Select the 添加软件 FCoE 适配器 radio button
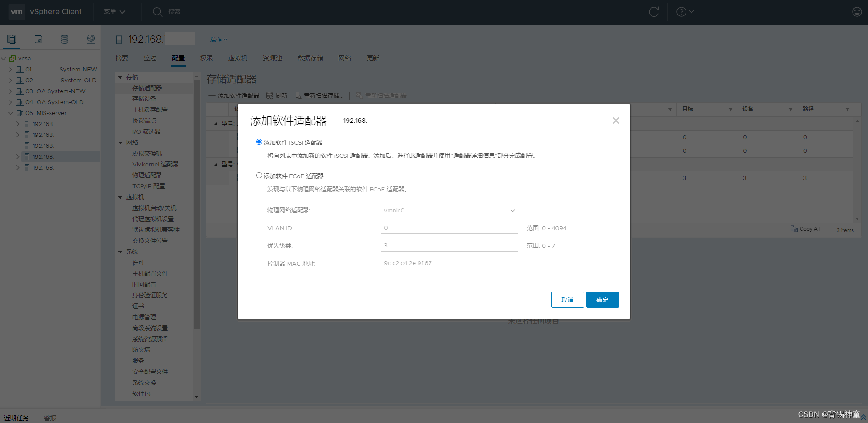 (x=259, y=175)
